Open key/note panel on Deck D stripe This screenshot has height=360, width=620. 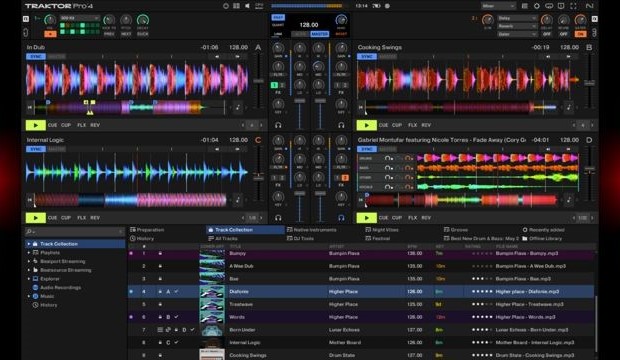569,200
